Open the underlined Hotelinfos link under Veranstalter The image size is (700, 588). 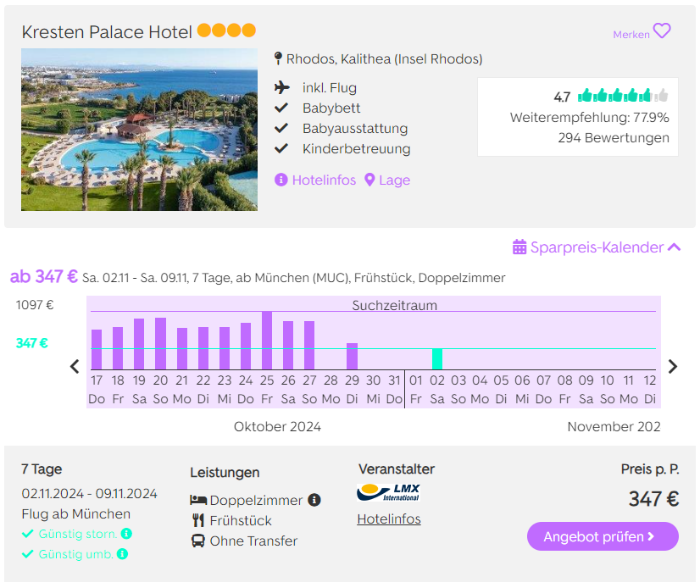tap(389, 519)
